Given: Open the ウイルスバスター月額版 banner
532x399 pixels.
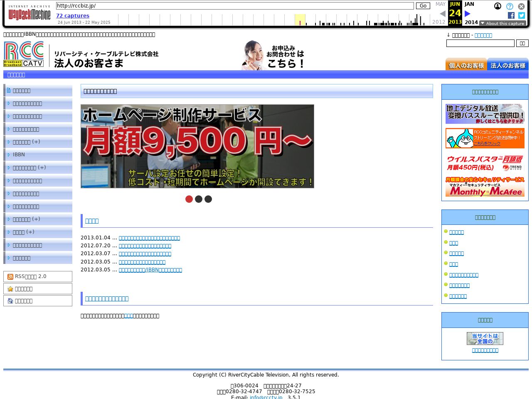Looking at the screenshot, I should click(485, 163).
